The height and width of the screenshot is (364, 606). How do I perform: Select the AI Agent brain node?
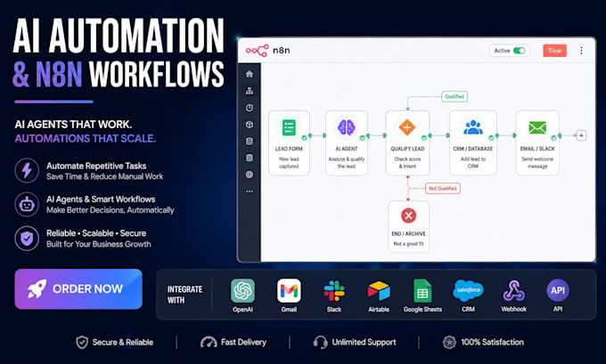[x=347, y=143]
